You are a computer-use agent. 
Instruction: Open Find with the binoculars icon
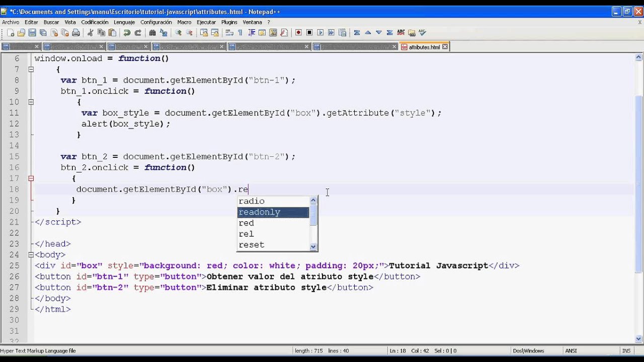pos(152,33)
